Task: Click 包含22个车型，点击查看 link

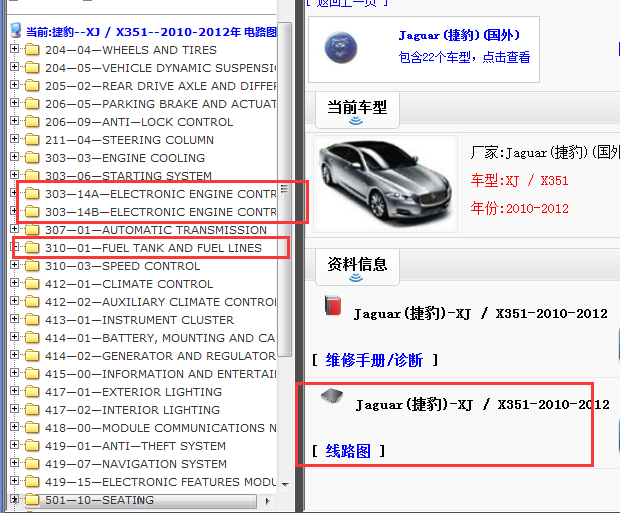Action: pyautogui.click(x=464, y=57)
